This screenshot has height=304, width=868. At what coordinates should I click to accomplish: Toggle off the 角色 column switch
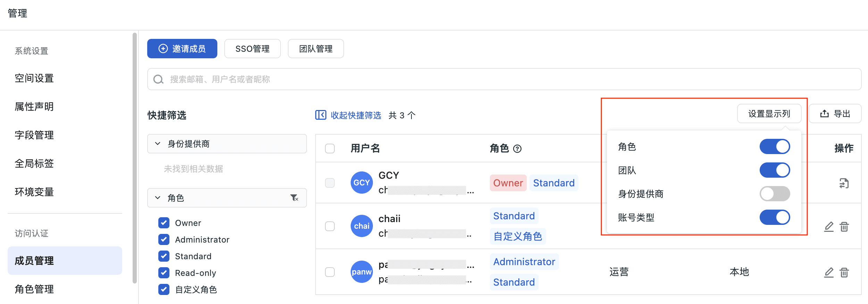pyautogui.click(x=775, y=146)
